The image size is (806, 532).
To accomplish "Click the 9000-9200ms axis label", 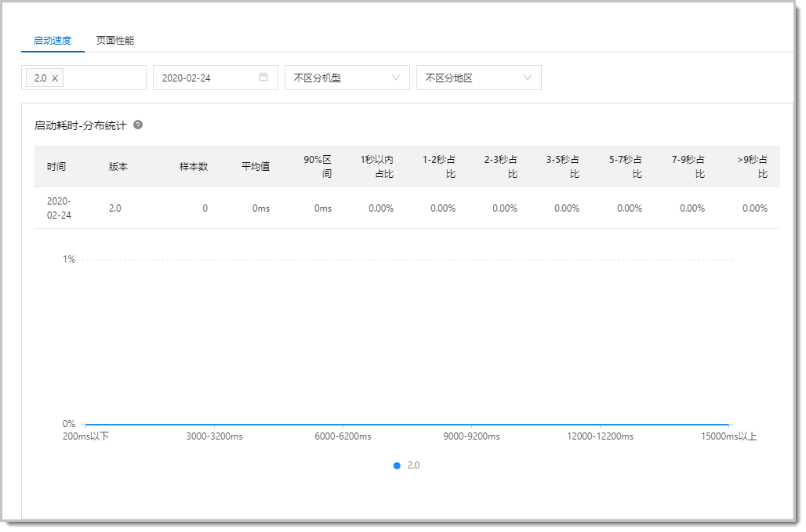I will coord(471,436).
